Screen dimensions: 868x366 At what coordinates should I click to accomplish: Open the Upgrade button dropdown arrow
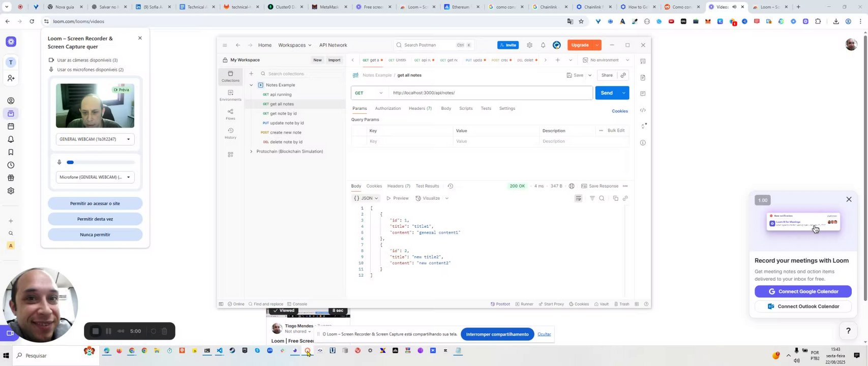point(597,45)
